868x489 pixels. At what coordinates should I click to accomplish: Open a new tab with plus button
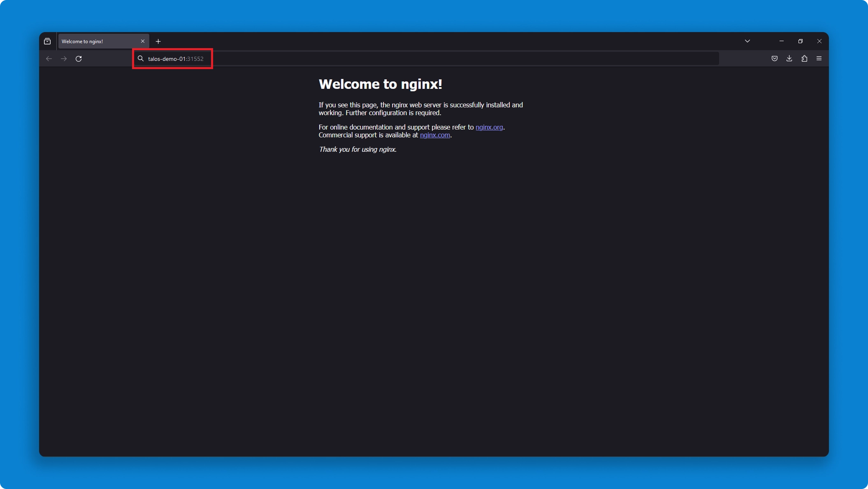158,42
